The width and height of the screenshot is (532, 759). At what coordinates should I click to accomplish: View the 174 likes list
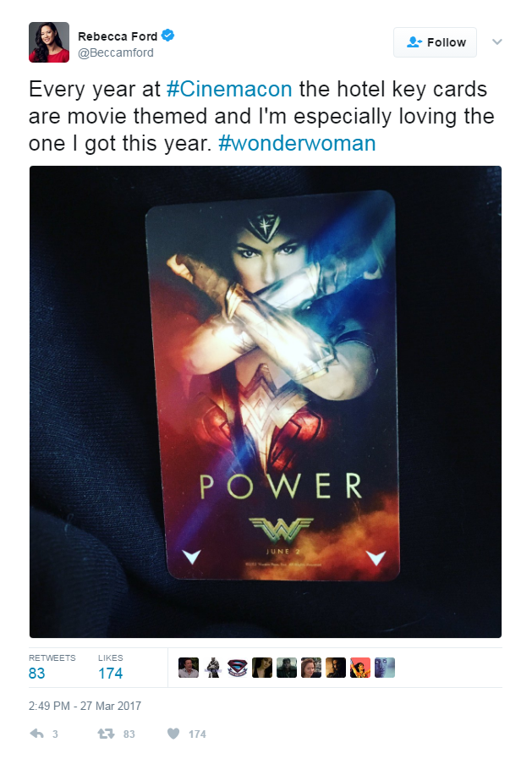click(x=110, y=668)
